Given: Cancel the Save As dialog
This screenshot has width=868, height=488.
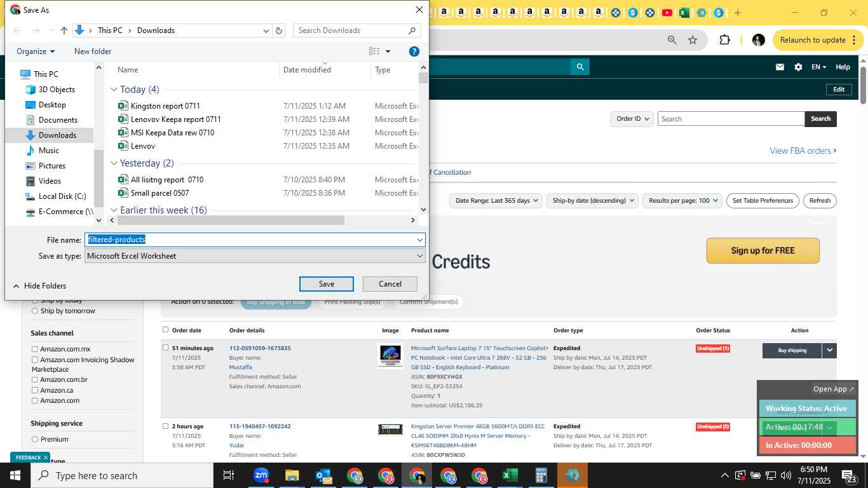Looking at the screenshot, I should click(390, 284).
